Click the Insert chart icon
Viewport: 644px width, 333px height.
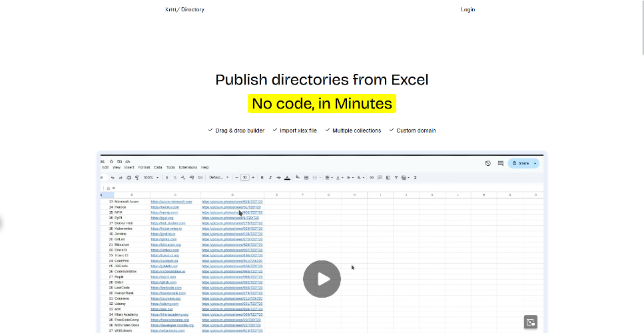tap(388, 178)
